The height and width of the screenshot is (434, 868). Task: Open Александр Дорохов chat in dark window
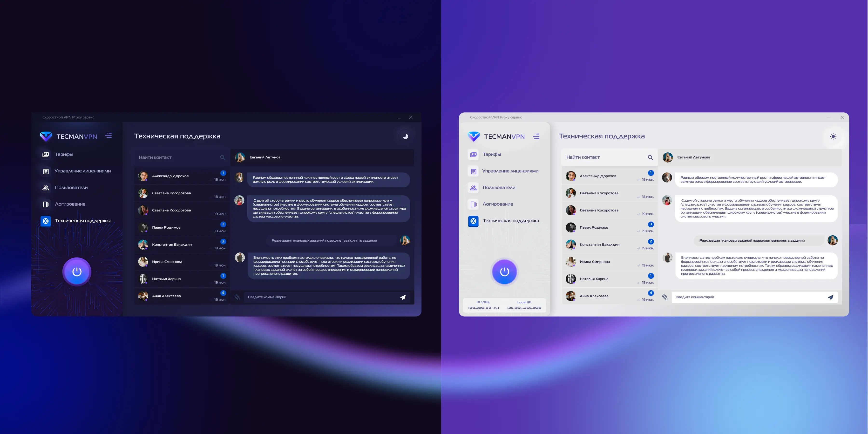click(182, 176)
